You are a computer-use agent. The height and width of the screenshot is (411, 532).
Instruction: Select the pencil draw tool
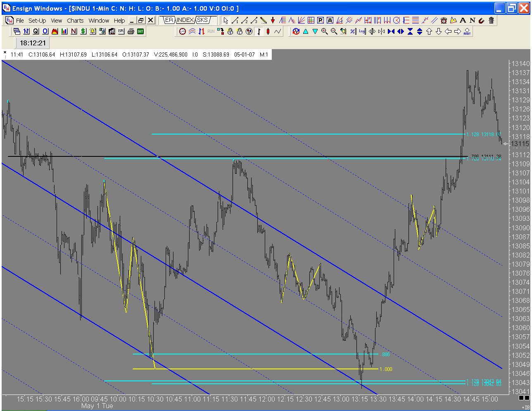263,20
